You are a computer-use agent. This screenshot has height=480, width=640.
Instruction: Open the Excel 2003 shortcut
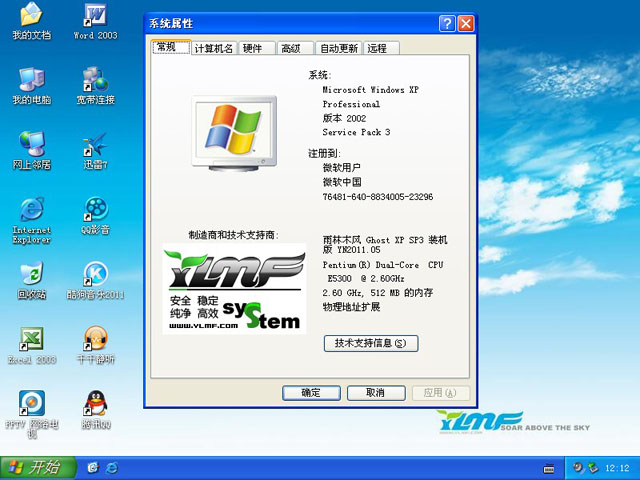[31, 345]
